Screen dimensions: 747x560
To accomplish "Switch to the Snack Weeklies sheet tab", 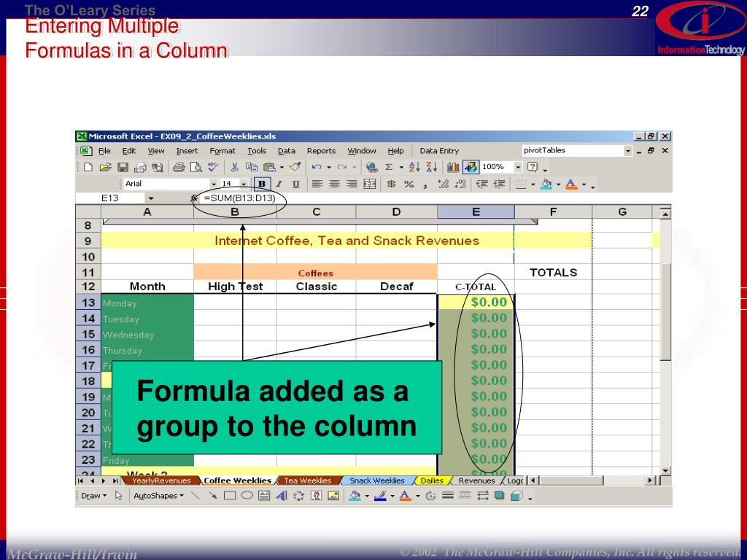I will [x=377, y=481].
